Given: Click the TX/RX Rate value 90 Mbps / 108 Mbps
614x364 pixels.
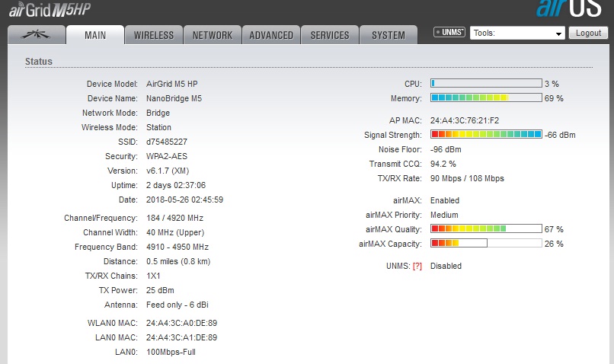Looking at the screenshot, I should click(467, 178).
